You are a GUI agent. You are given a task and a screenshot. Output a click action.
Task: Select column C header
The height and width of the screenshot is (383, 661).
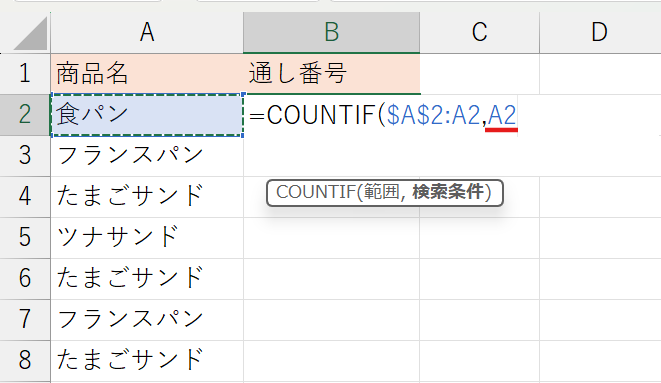tap(480, 32)
